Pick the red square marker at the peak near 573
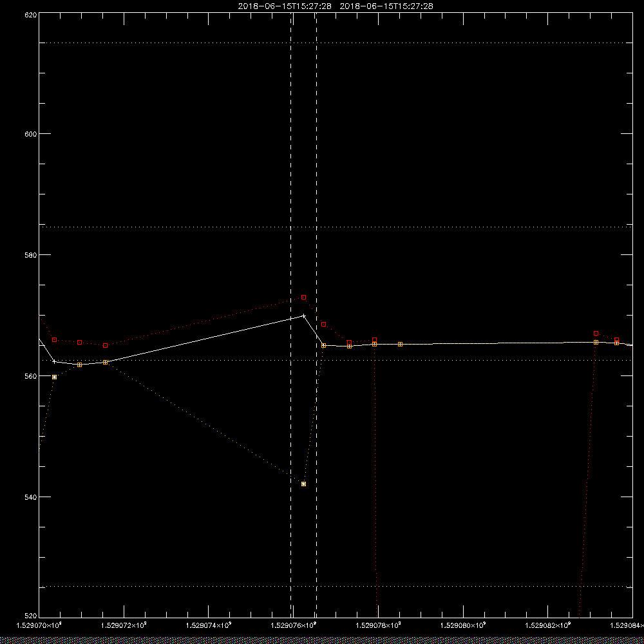The width and height of the screenshot is (644, 644). click(x=303, y=297)
